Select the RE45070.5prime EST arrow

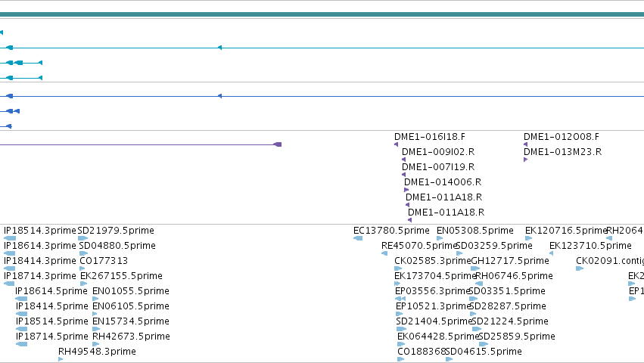384,253
